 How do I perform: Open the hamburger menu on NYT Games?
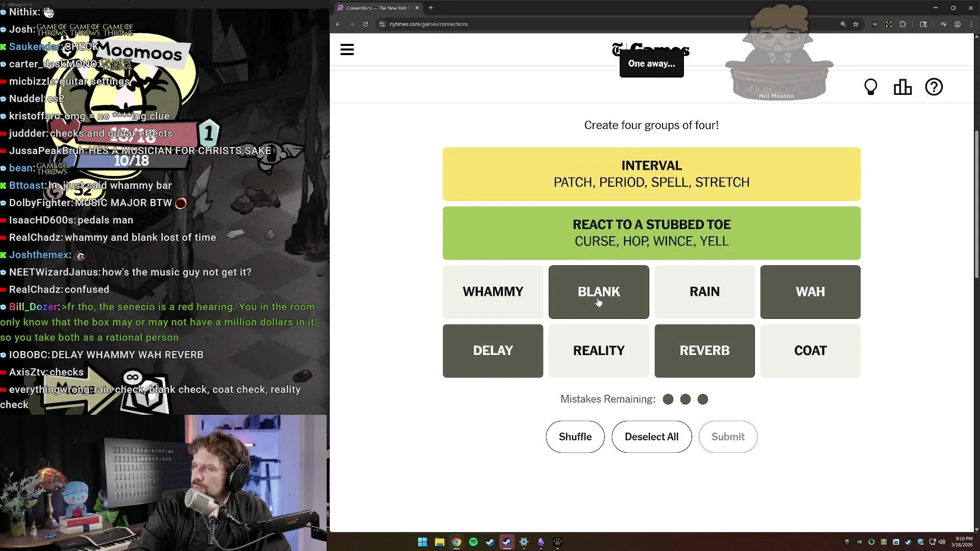pos(347,49)
